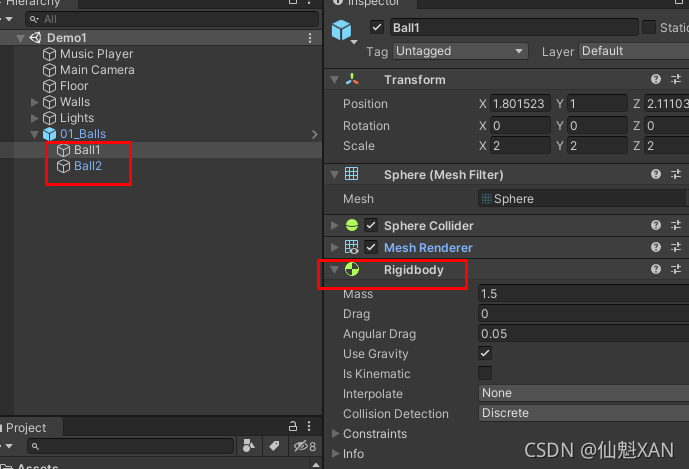Image resolution: width=689 pixels, height=469 pixels.
Task: Click the Mass field showing 1.5
Action: coord(584,294)
